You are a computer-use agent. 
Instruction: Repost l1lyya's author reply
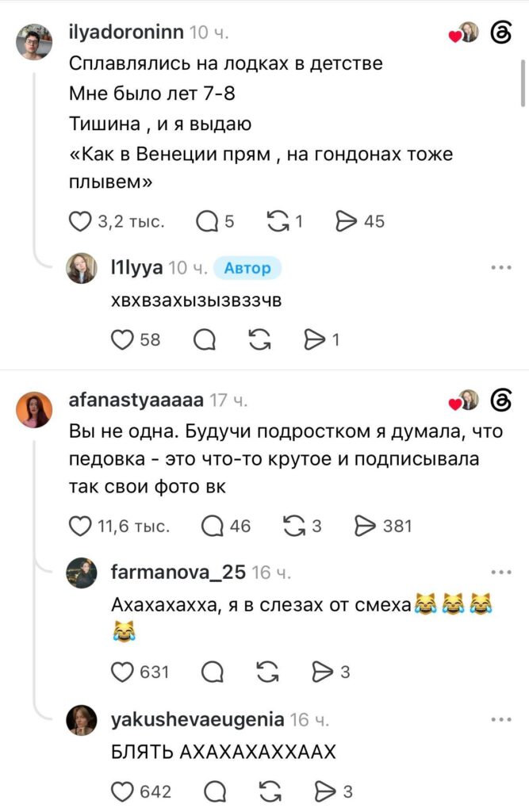259,340
